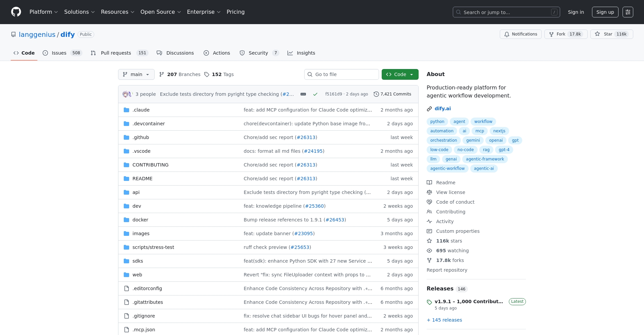644x335 pixels.
Task: Click the Go to file input
Action: point(341,74)
